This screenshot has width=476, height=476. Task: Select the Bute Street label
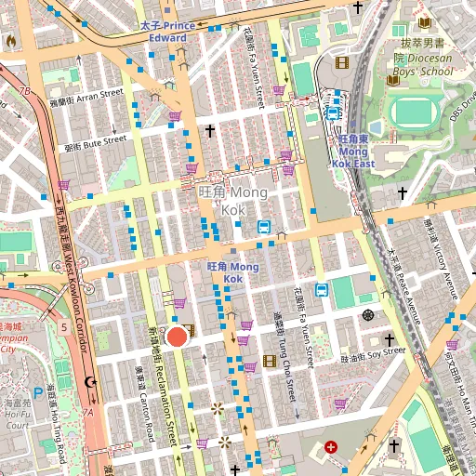[x=96, y=143]
